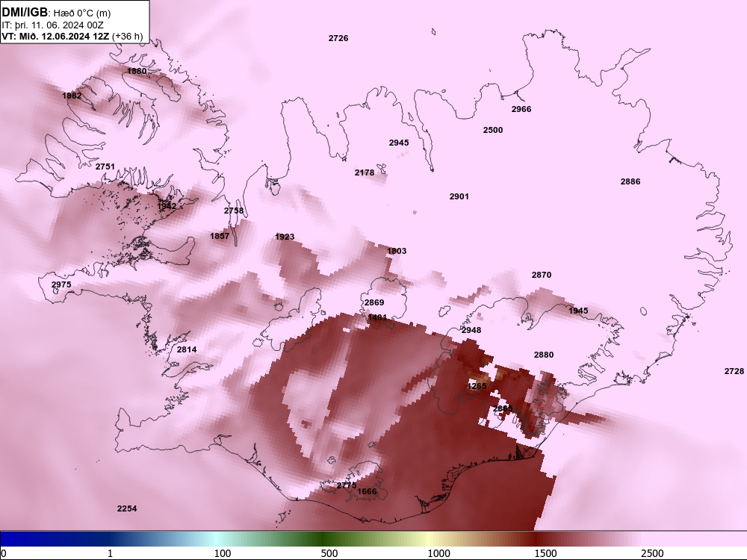Click the 1942 map value
This screenshot has height=560, width=747.
(x=167, y=206)
